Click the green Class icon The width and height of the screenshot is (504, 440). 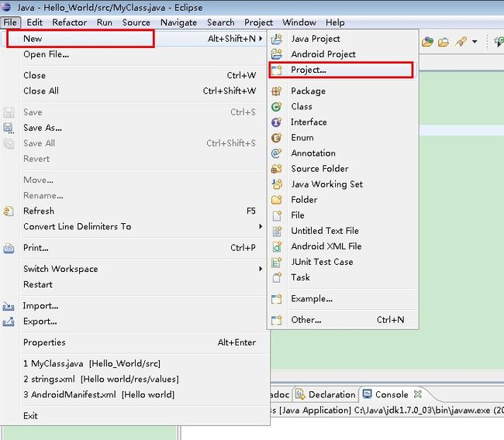pos(277,107)
